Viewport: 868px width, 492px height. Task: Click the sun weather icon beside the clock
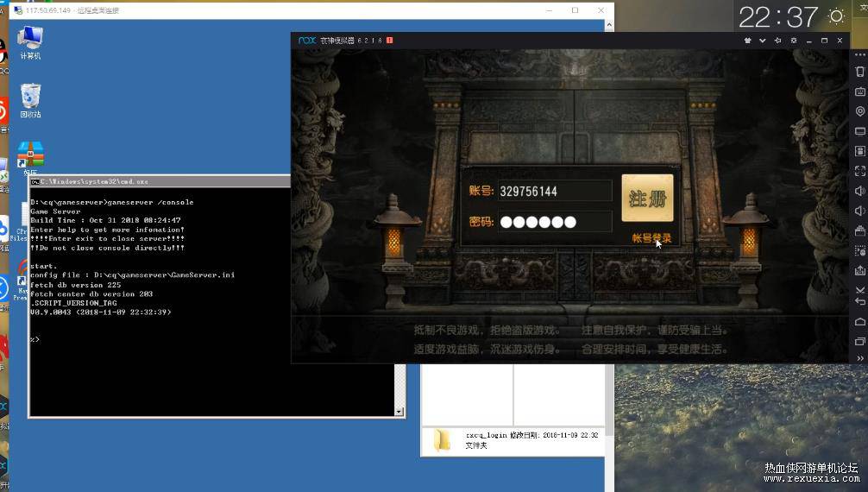pos(836,16)
